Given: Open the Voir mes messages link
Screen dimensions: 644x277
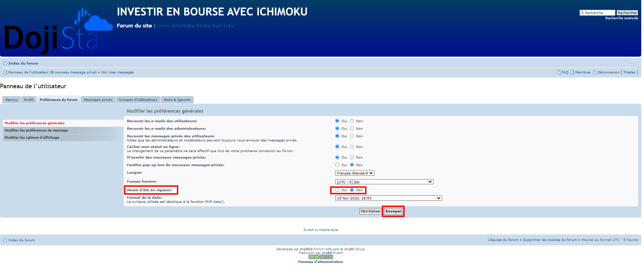Looking at the screenshot, I should [x=117, y=72].
